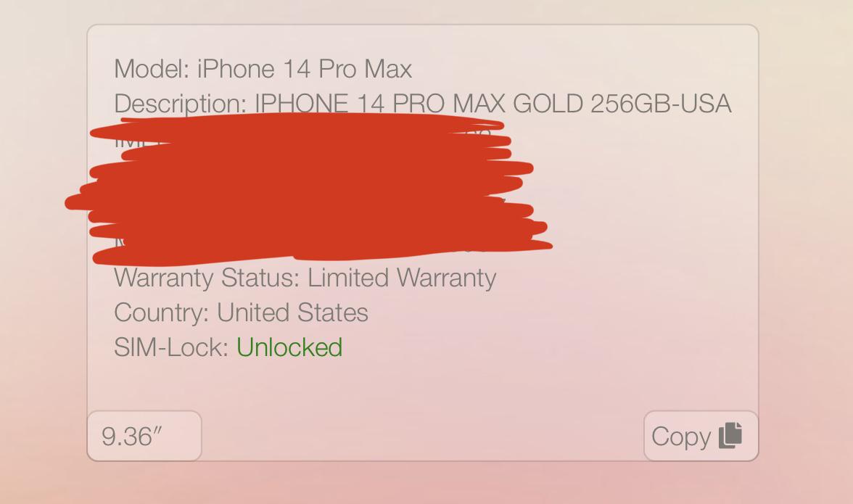Select the 'United States' country value
Image resolution: width=853 pixels, height=504 pixels.
[293, 313]
